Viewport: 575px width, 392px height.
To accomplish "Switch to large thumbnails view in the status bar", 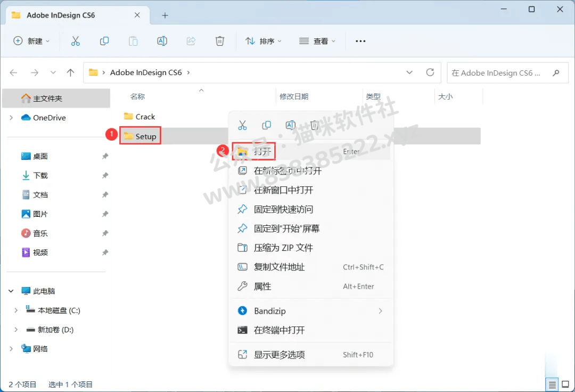I will click(565, 385).
